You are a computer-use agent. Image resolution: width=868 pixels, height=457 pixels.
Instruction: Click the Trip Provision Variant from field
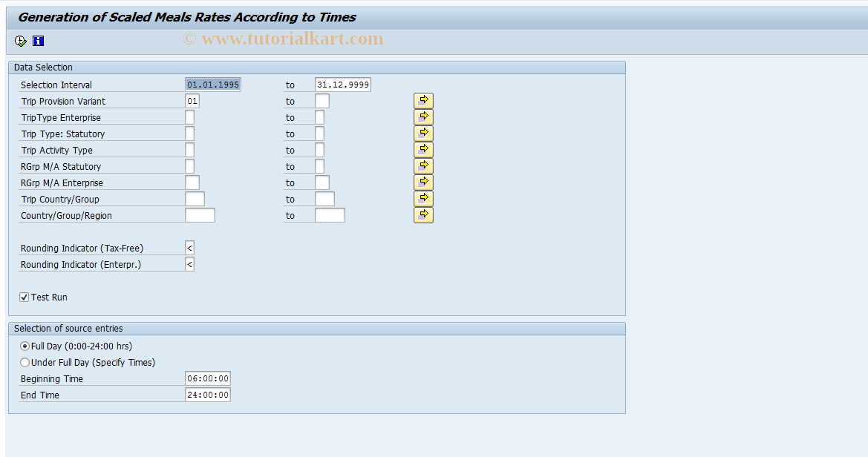(192, 101)
